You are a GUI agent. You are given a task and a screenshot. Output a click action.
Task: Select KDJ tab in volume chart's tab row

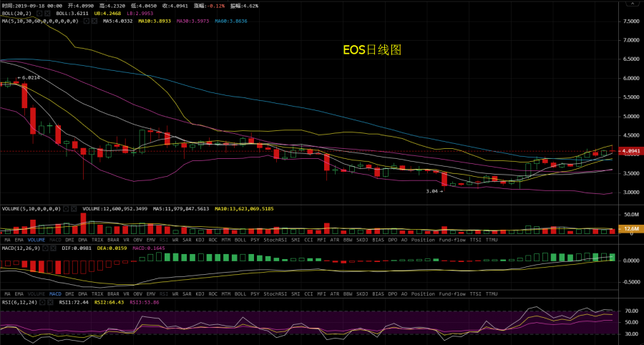[x=200, y=239]
